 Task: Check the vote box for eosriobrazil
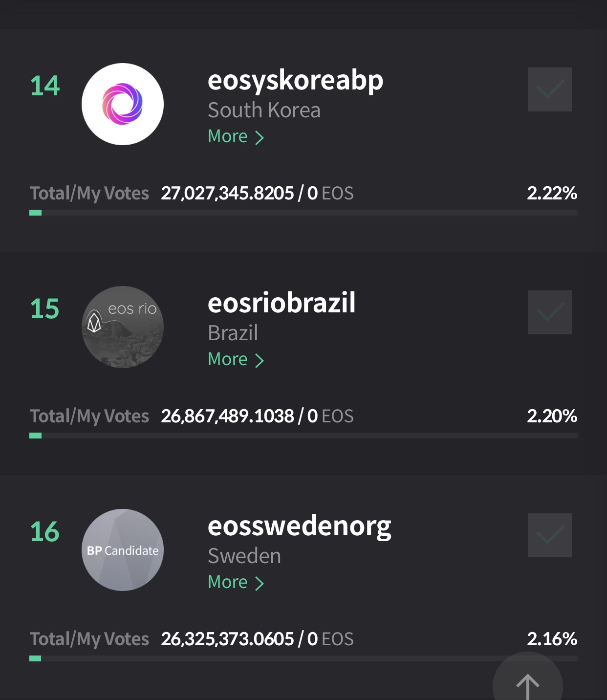pyautogui.click(x=550, y=312)
